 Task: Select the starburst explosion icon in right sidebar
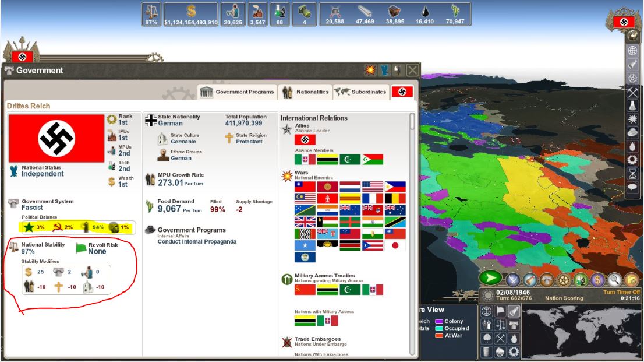(632, 120)
